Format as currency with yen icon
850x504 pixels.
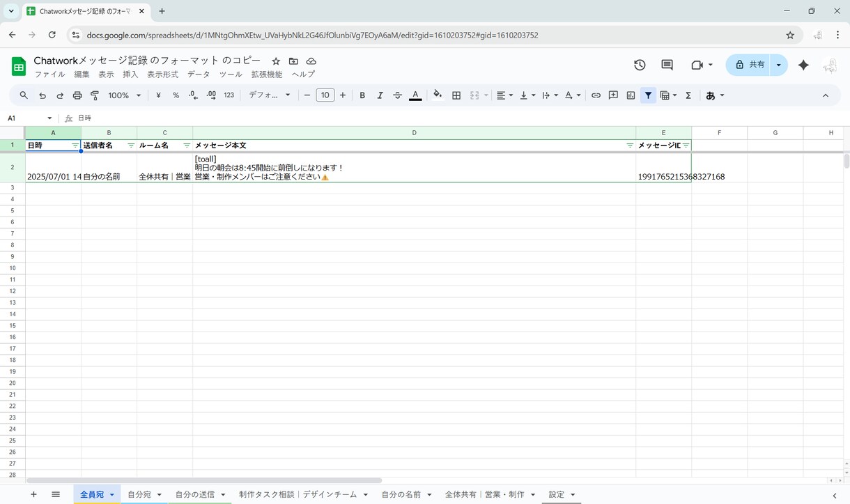158,95
